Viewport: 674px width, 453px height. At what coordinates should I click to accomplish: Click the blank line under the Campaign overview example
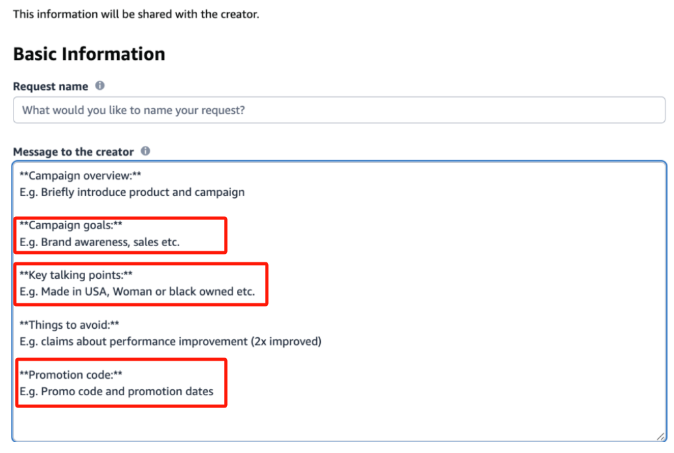pyautogui.click(x=339, y=208)
